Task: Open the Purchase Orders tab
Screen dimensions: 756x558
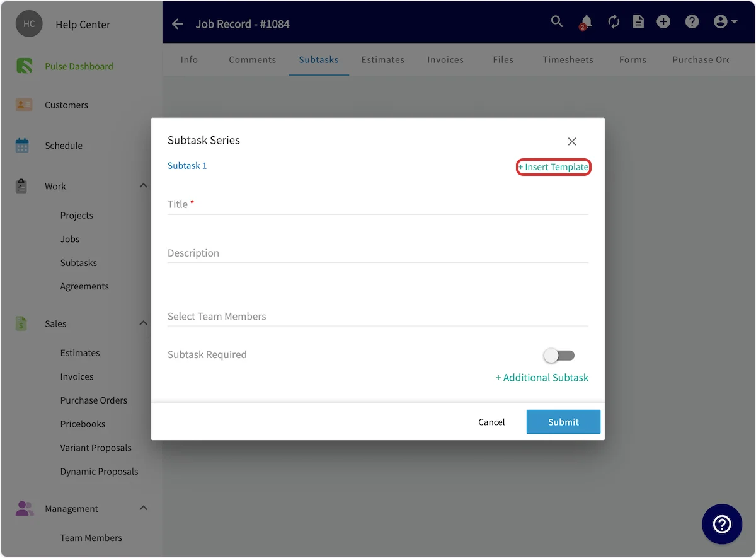Action: [x=701, y=60]
